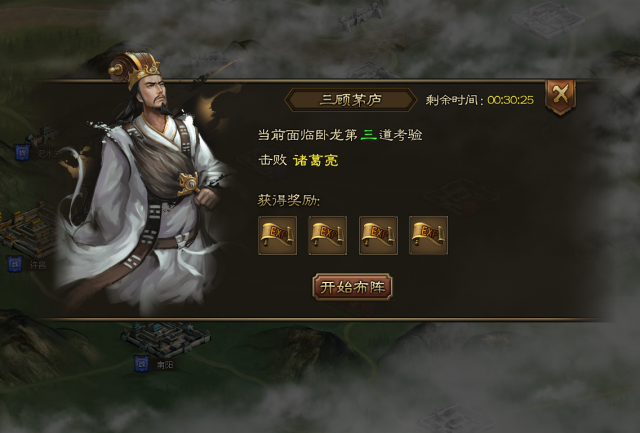Click the 三顾茅庐 title banner

(x=351, y=100)
